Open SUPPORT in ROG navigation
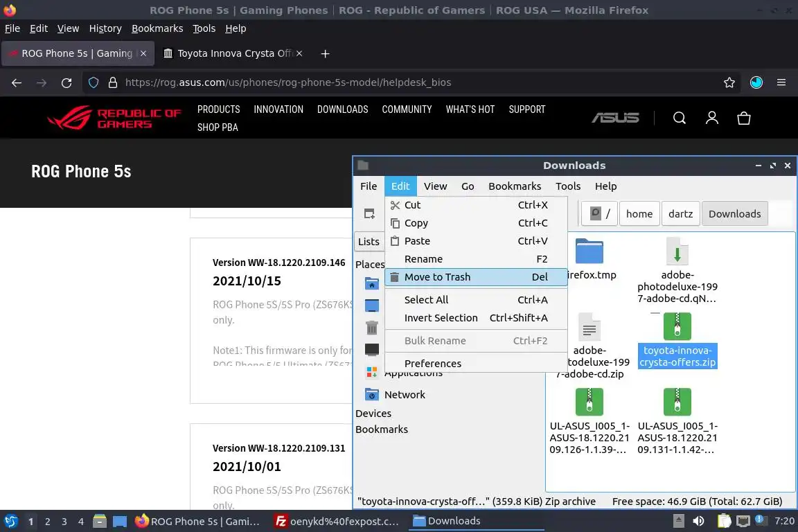 [526, 109]
